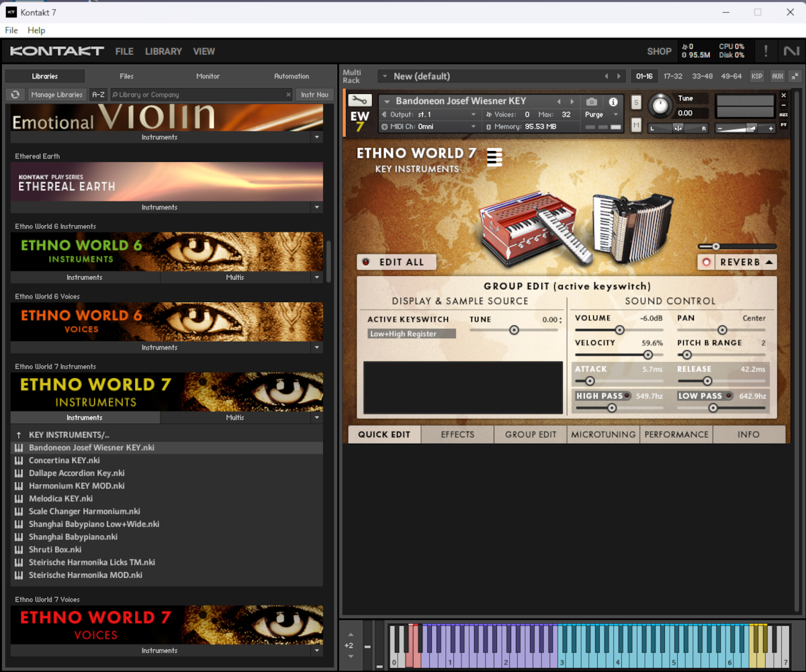Minimize the instrument header with minus icon

(784, 105)
